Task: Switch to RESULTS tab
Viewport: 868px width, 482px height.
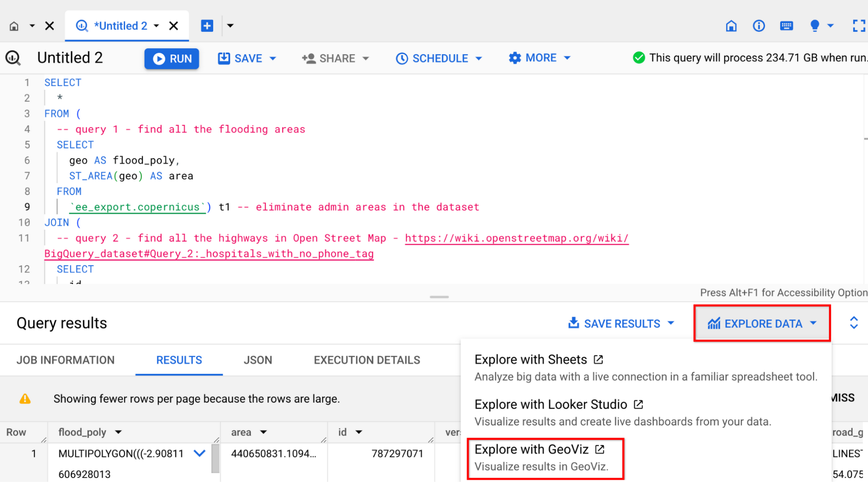Action: 179,360
